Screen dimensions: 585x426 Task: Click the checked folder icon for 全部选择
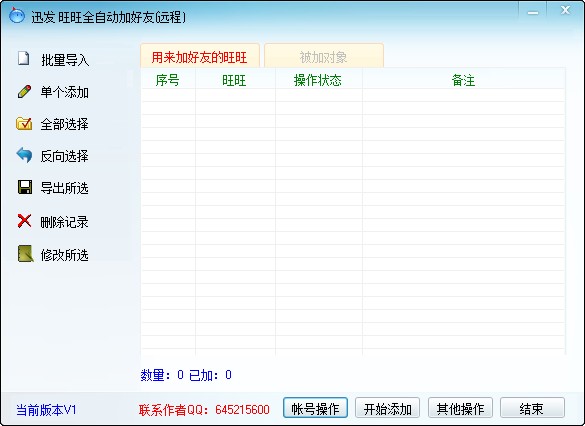[24, 123]
